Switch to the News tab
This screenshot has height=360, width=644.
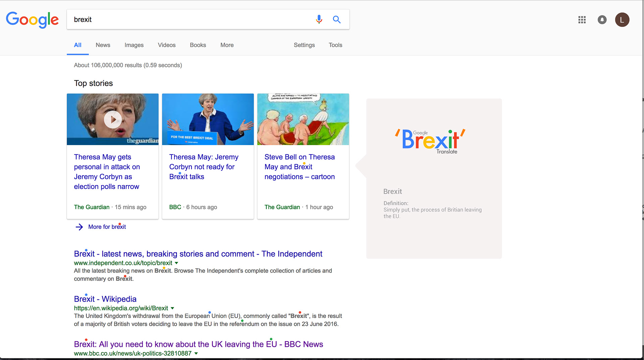[x=103, y=45]
